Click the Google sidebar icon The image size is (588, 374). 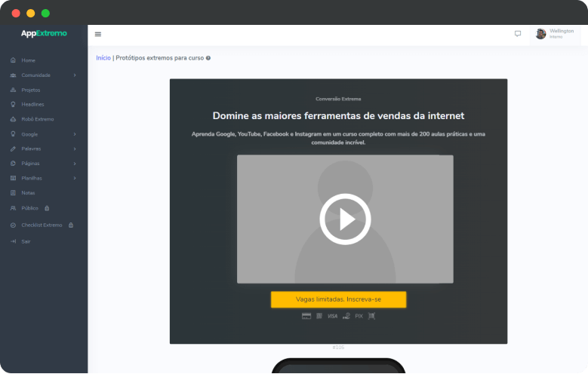coord(13,133)
